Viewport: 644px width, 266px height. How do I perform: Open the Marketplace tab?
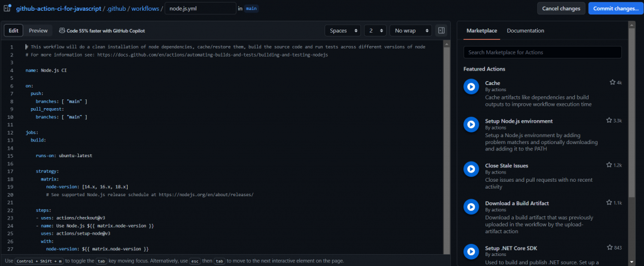482,31
